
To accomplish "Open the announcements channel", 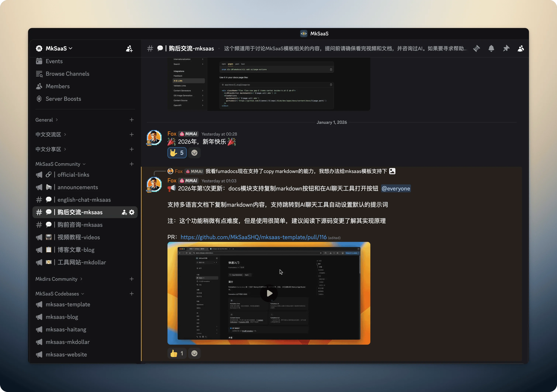I will click(85, 187).
